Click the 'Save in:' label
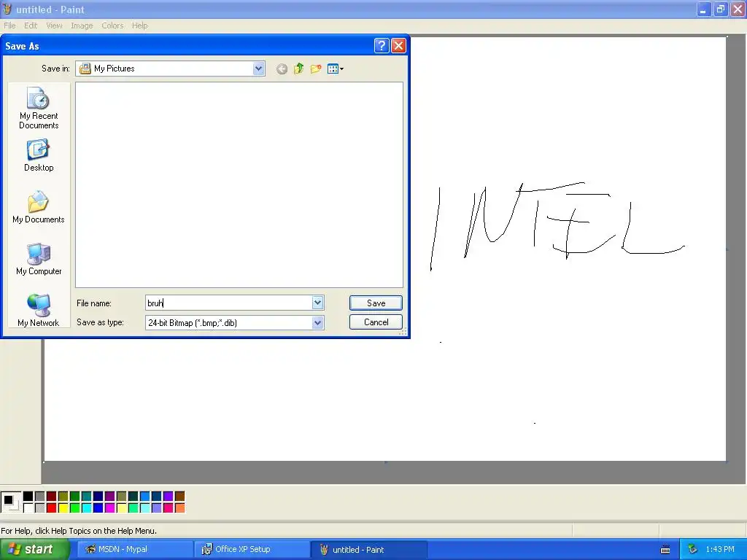 pyautogui.click(x=55, y=69)
